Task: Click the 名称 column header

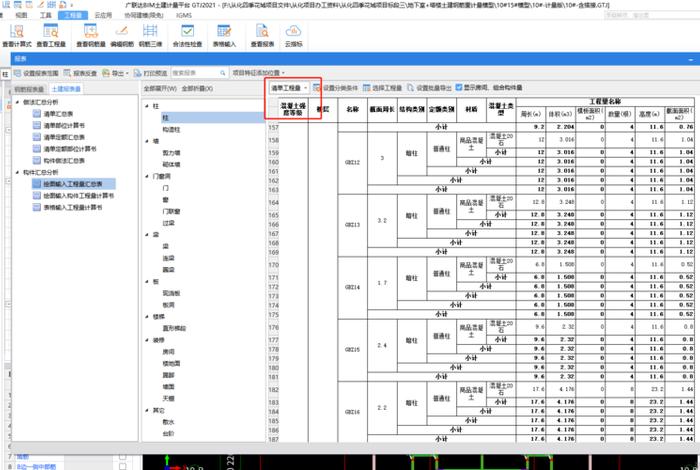Action: coord(353,109)
